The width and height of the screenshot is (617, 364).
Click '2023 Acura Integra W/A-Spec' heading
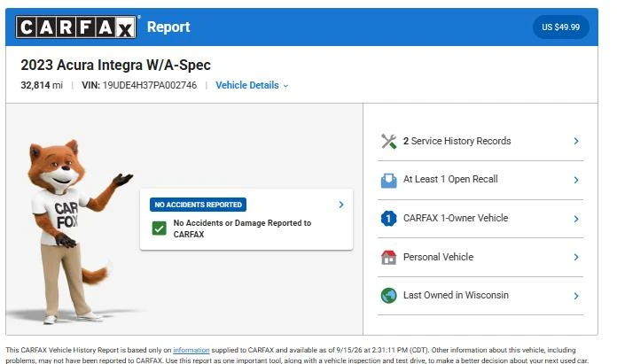115,65
